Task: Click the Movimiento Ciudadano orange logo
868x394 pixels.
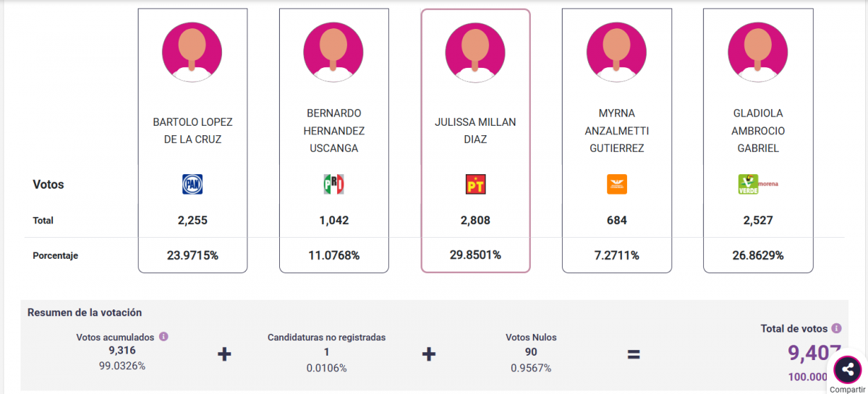Action: 616,184
